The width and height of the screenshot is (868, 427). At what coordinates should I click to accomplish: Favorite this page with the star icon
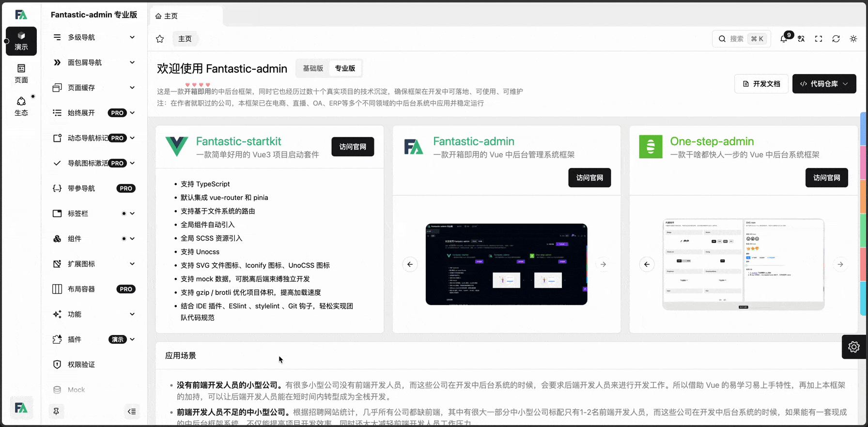(x=160, y=39)
